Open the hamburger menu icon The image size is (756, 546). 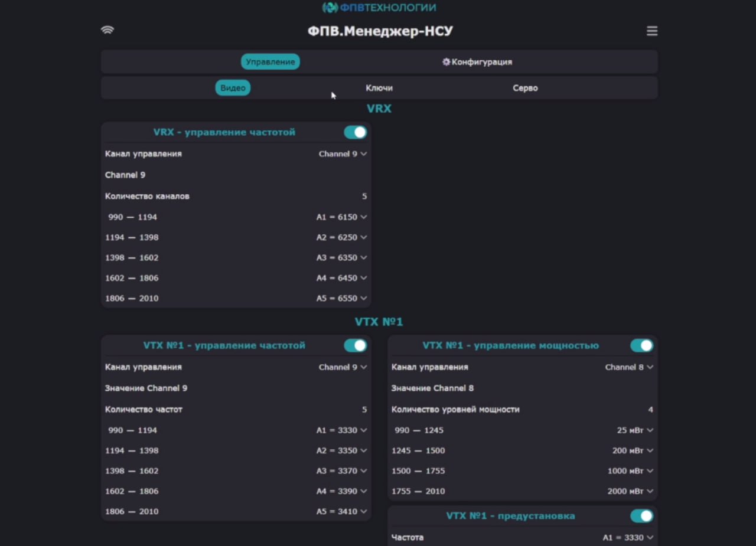click(x=652, y=31)
